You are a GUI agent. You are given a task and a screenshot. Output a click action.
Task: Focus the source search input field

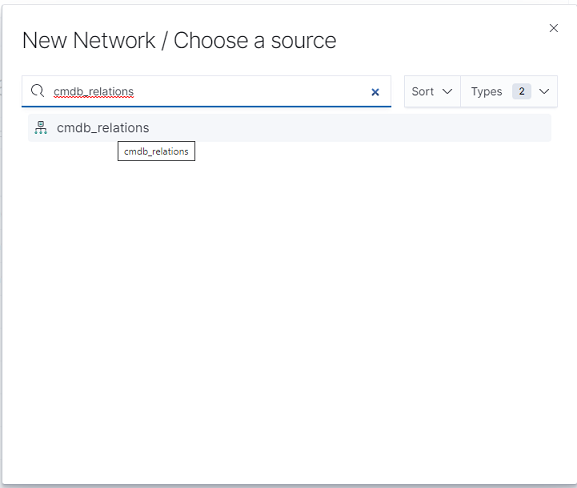tap(206, 91)
